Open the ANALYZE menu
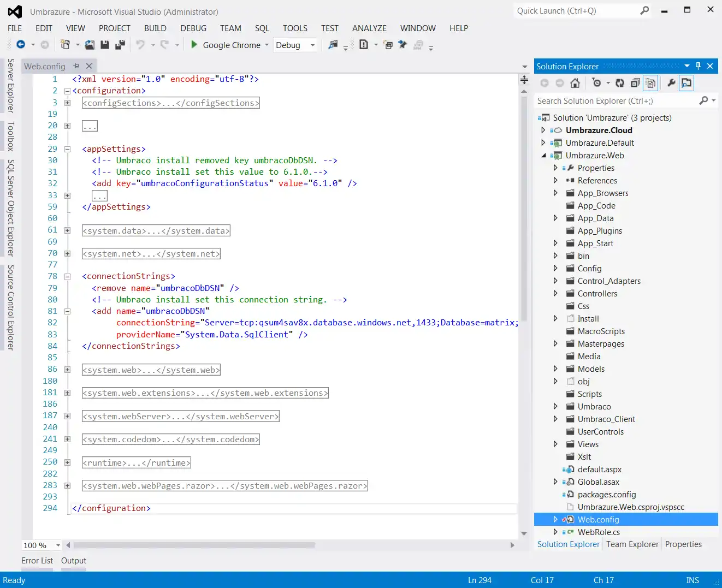The height and width of the screenshot is (588, 722). (369, 28)
